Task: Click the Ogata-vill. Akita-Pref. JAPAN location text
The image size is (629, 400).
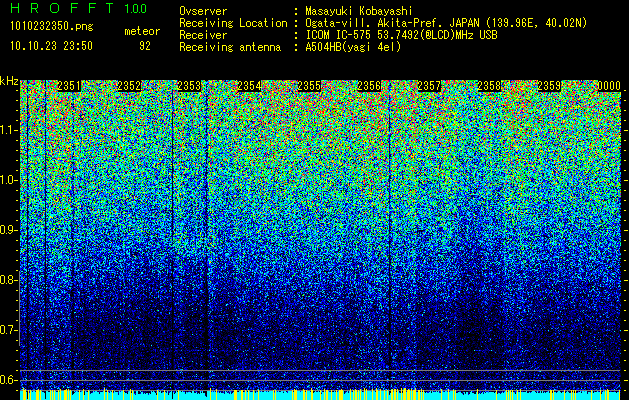Action: tap(446, 23)
